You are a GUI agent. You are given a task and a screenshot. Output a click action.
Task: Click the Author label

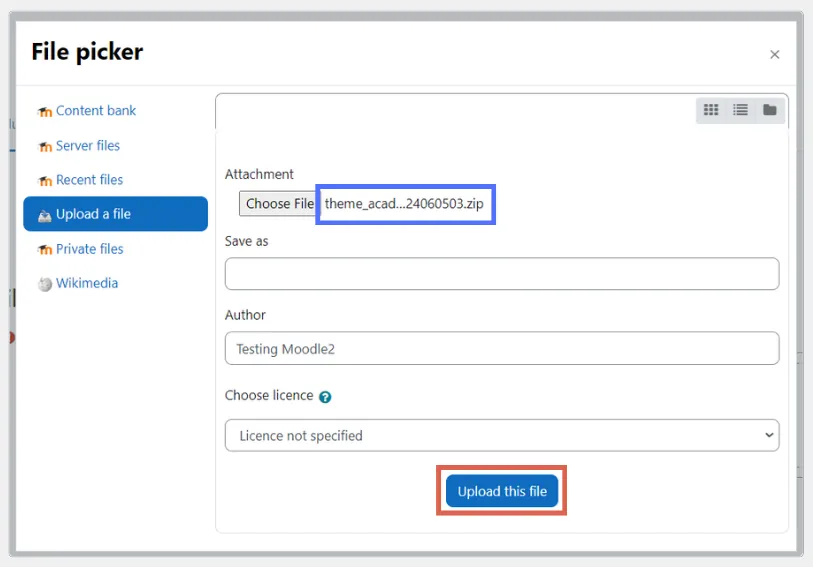[x=245, y=315]
